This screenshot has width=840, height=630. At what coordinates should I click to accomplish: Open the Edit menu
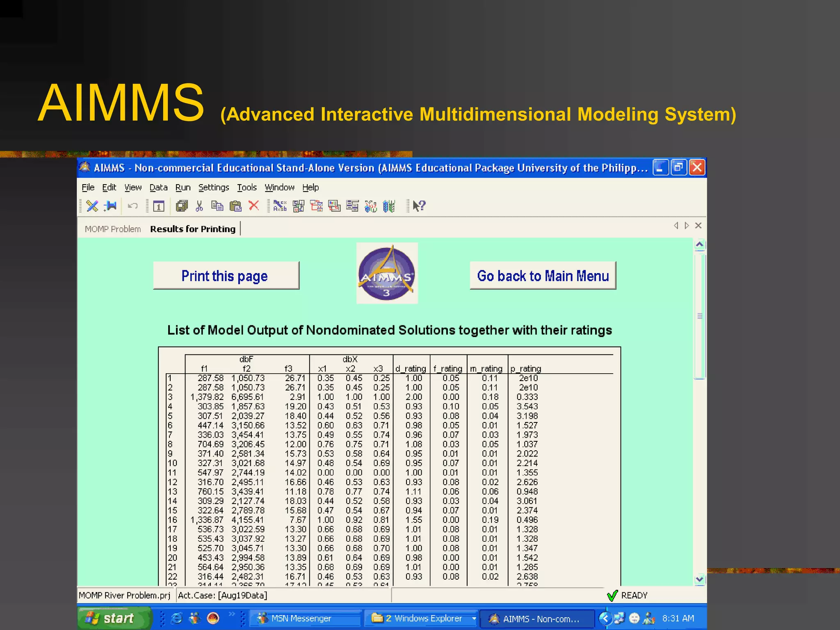109,187
